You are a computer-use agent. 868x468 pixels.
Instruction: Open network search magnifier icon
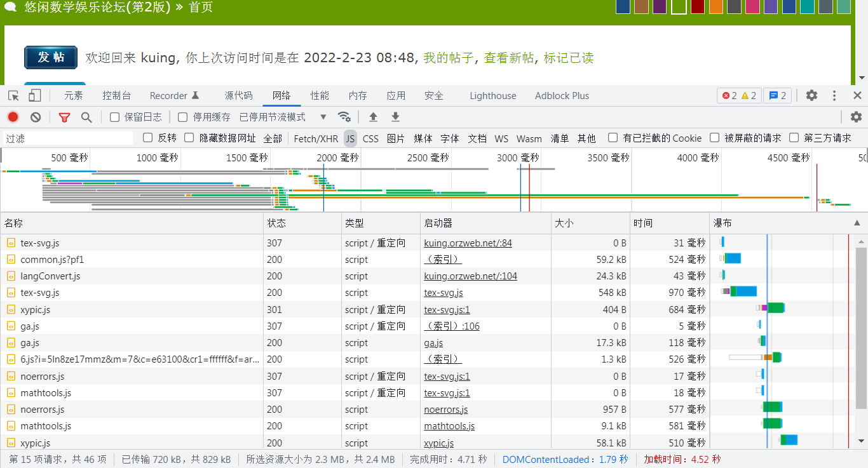[86, 117]
